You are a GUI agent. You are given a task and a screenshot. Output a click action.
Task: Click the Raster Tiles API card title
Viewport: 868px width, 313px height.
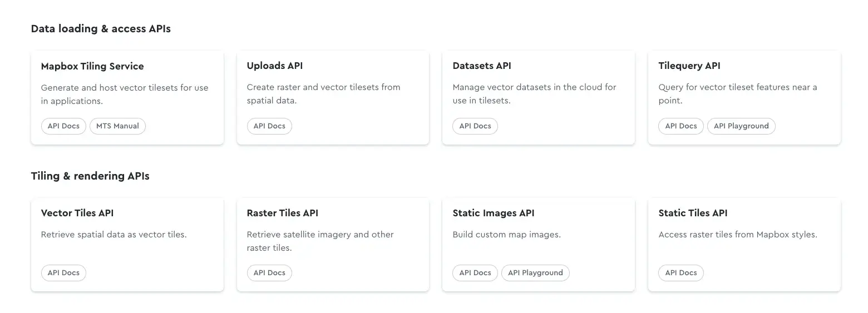pos(283,213)
